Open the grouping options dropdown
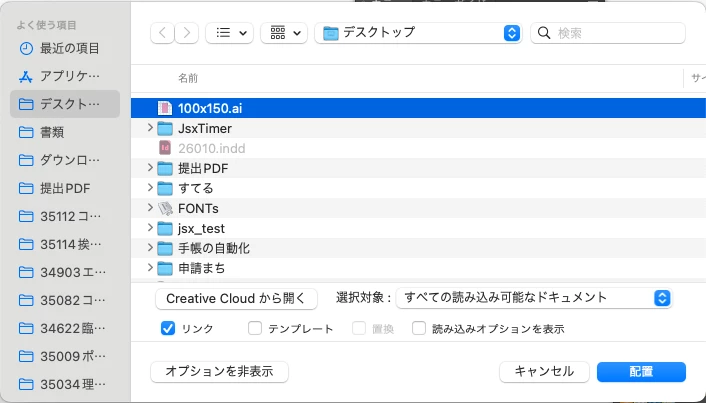706x403 pixels. (x=284, y=33)
